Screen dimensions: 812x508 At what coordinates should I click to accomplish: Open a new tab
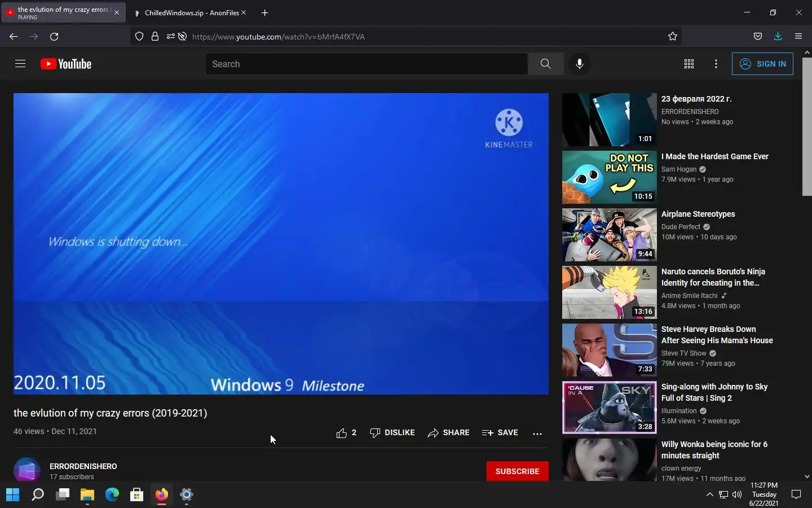pyautogui.click(x=264, y=12)
